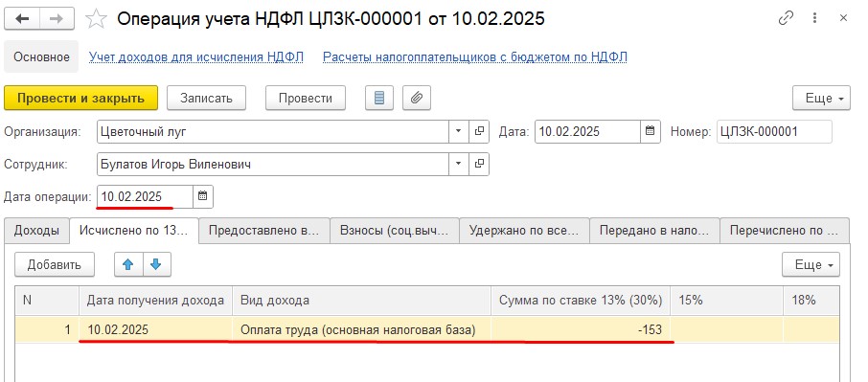Image resolution: width=868 pixels, height=382 pixels.
Task: Focus the Сотрудник field Булатов Игорь Виленович
Action: point(272,164)
